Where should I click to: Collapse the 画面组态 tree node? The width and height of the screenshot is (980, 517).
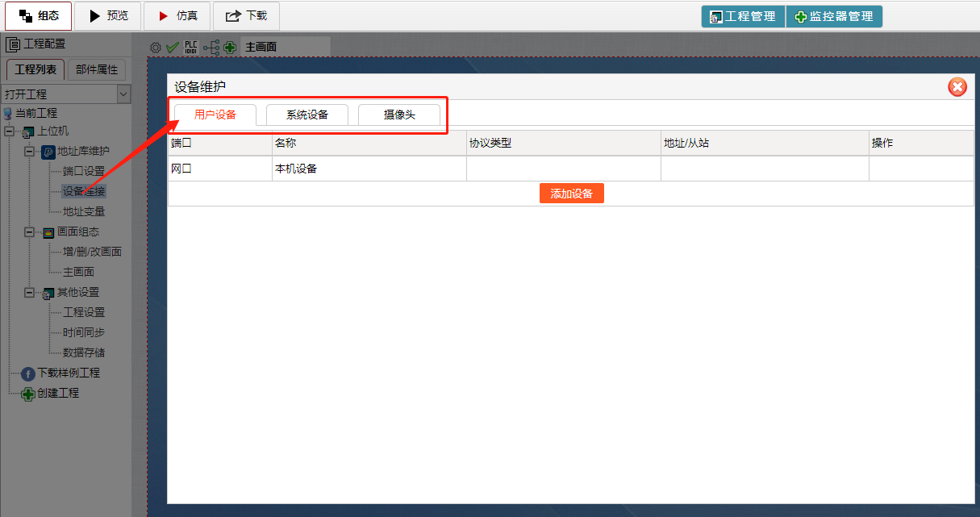click(29, 232)
